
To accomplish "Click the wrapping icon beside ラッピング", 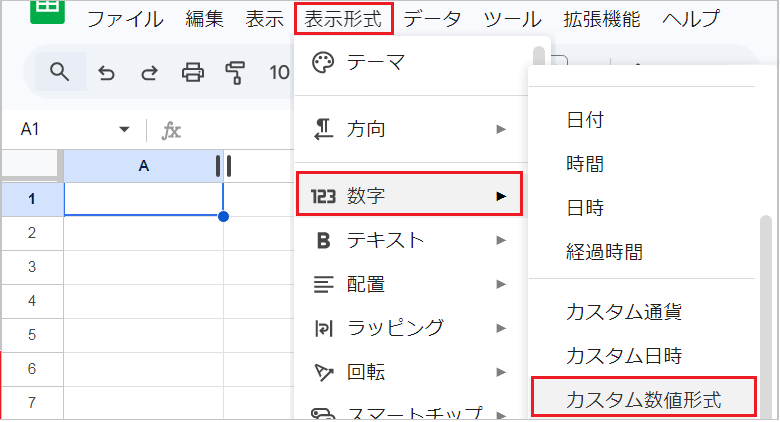I will 323,329.
